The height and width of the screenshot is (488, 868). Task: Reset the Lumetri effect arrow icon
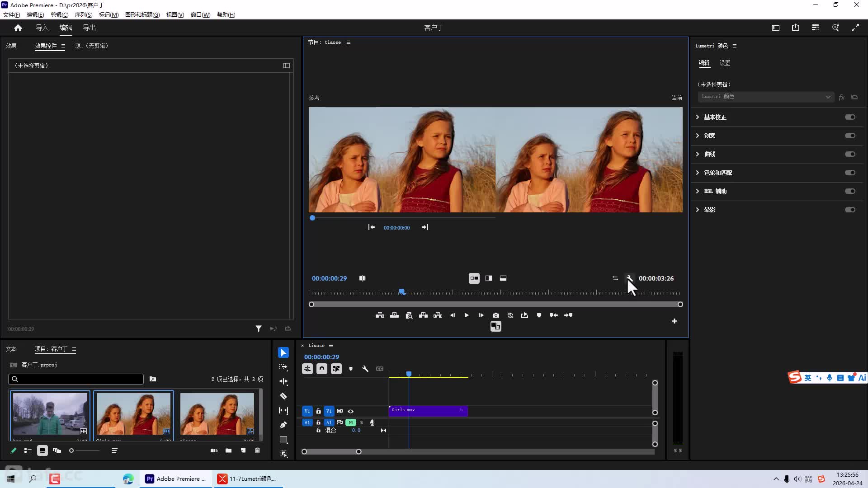click(854, 97)
